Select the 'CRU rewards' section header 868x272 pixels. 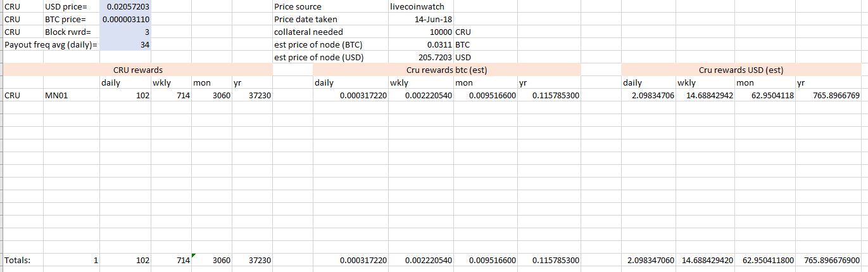[138, 70]
